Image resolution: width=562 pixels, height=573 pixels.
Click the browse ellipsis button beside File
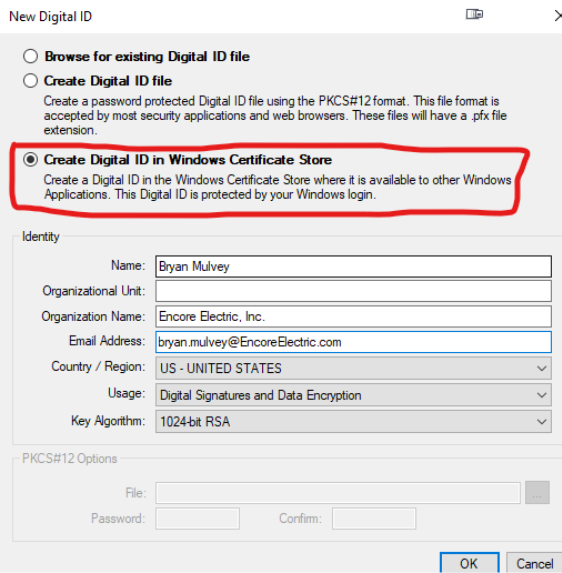(x=537, y=493)
